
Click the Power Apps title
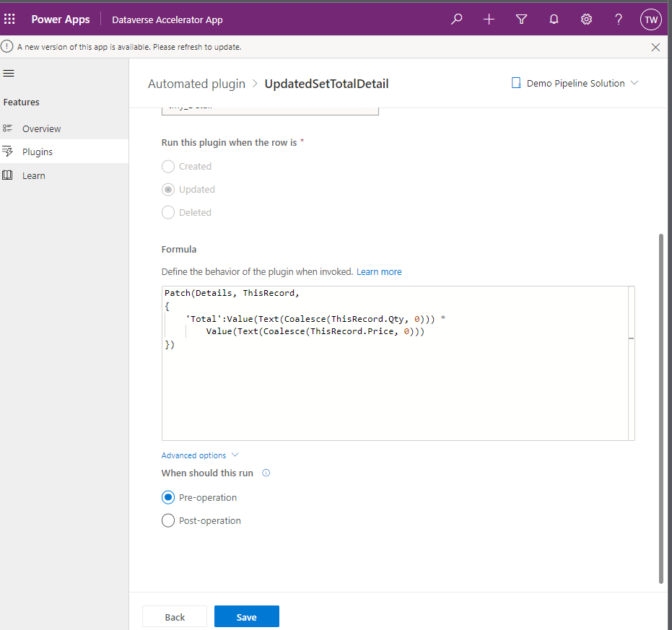(61, 19)
